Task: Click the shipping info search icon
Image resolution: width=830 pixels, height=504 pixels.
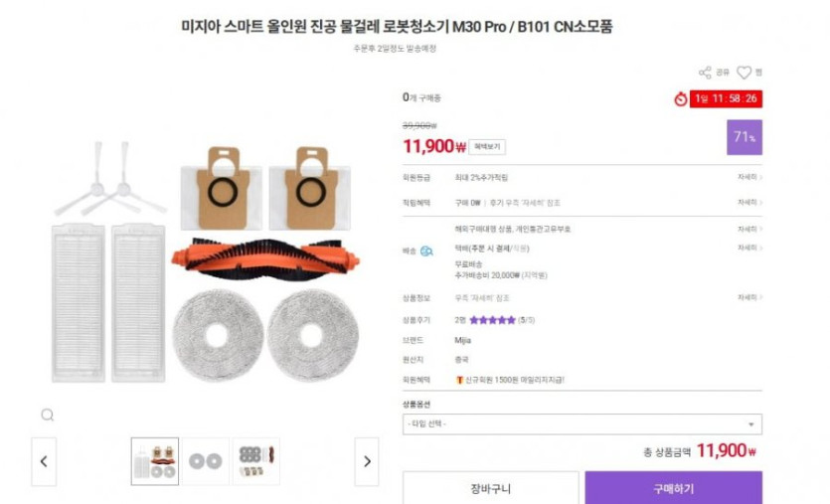Action: point(426,251)
